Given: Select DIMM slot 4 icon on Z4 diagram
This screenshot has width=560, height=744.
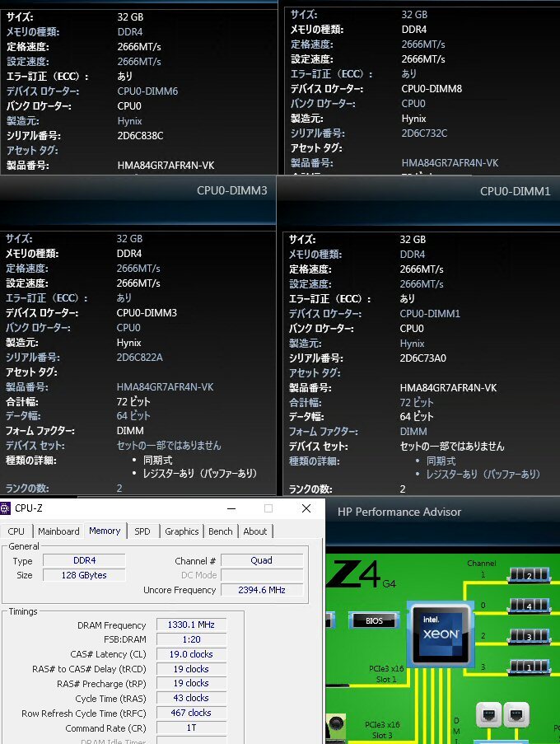Looking at the screenshot, I should pos(529,605).
